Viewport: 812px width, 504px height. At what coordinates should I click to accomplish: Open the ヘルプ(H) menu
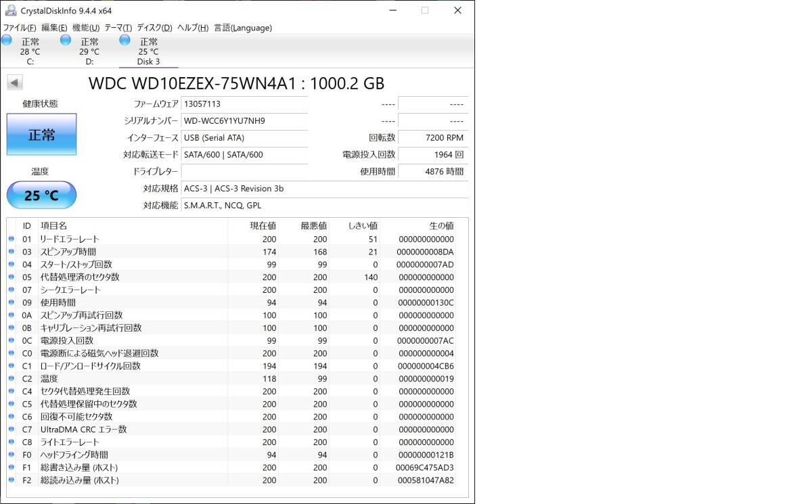[193, 28]
